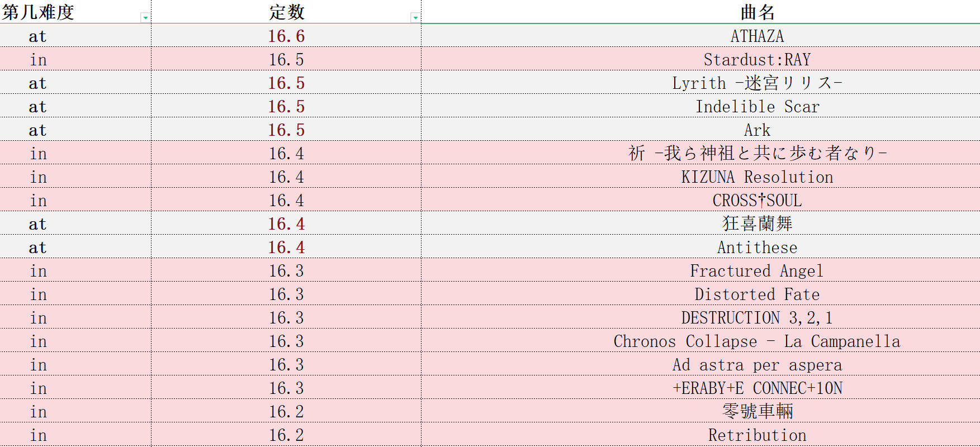Select the Ark song cell

700,130
